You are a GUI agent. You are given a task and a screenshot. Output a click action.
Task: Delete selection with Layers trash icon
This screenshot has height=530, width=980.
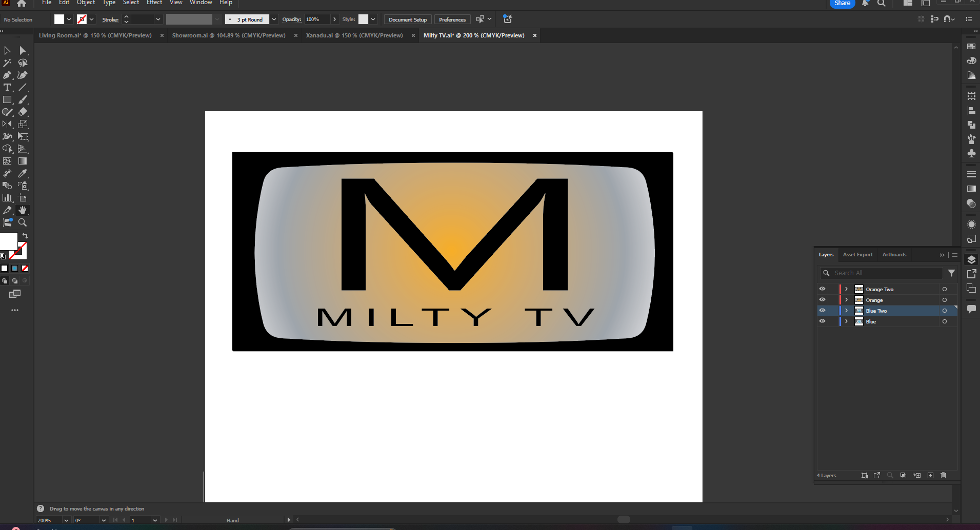(x=943, y=475)
